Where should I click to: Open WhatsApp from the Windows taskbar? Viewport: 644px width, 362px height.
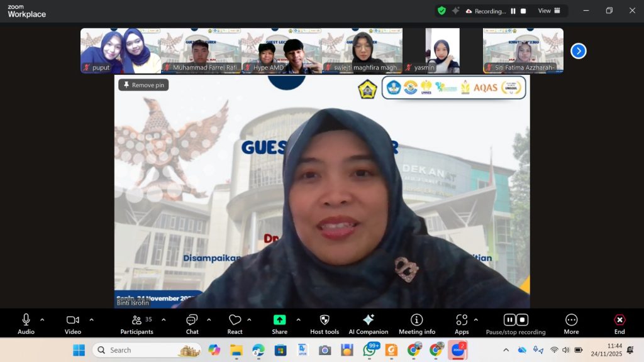[369, 350]
